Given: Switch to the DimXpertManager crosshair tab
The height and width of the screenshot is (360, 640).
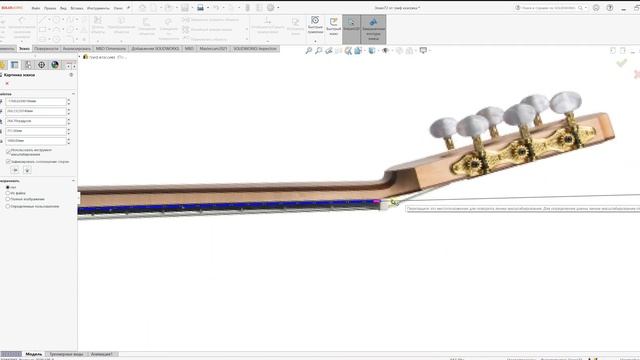Looking at the screenshot, I should click(x=41, y=65).
